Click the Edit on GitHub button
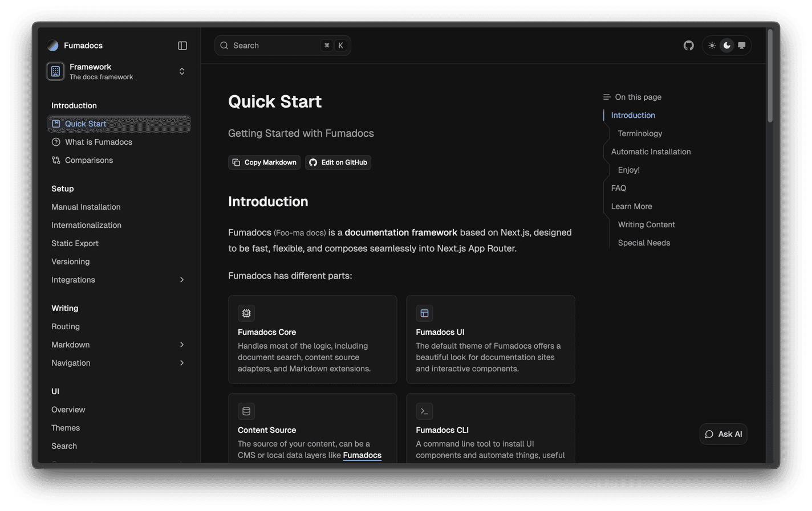 (x=338, y=162)
